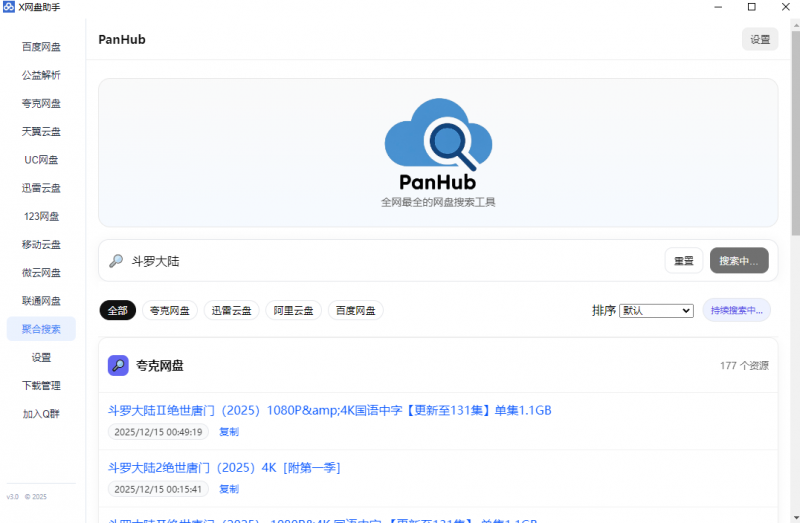Select the 阿里云盘 filter chip
Image resolution: width=800 pixels, height=523 pixels.
click(x=293, y=310)
